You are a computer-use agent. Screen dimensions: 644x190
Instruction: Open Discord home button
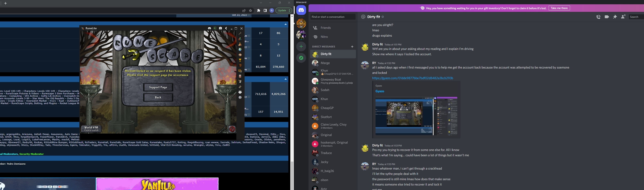pyautogui.click(x=301, y=10)
